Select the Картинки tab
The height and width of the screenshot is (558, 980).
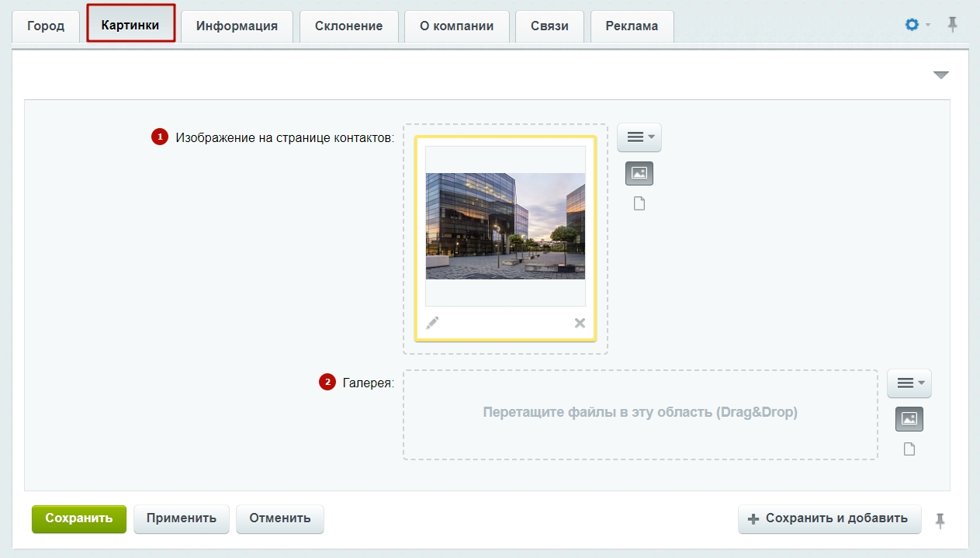pyautogui.click(x=130, y=25)
